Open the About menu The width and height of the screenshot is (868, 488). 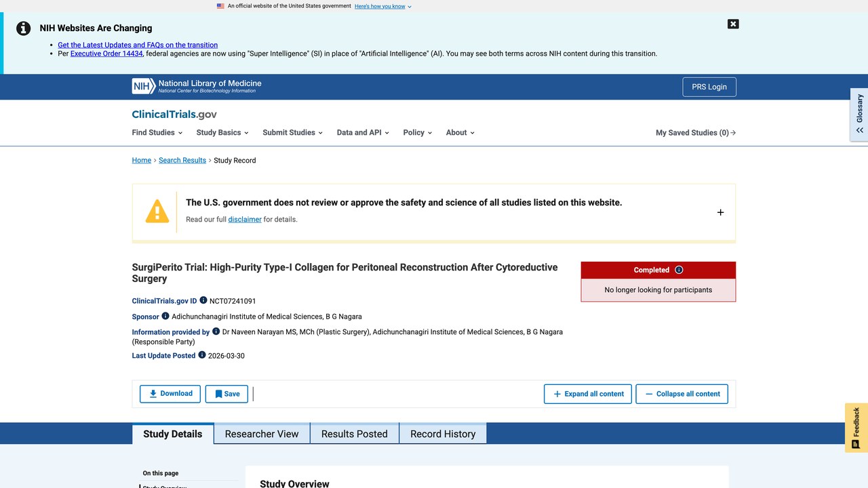coord(460,133)
